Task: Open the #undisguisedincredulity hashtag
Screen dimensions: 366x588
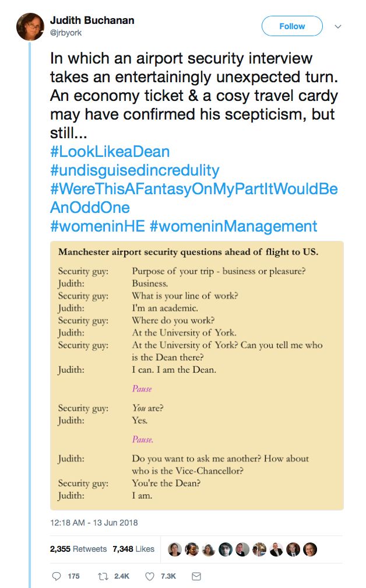Action: pos(135,170)
